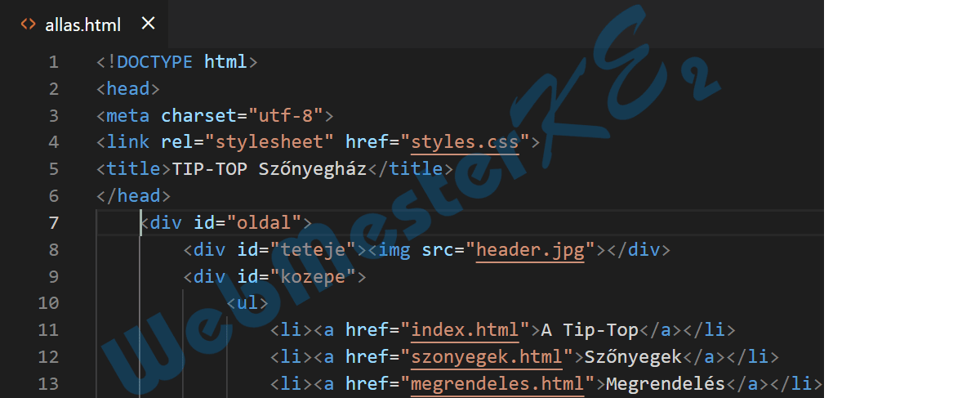Click line number 12 in the gutter

(49, 357)
